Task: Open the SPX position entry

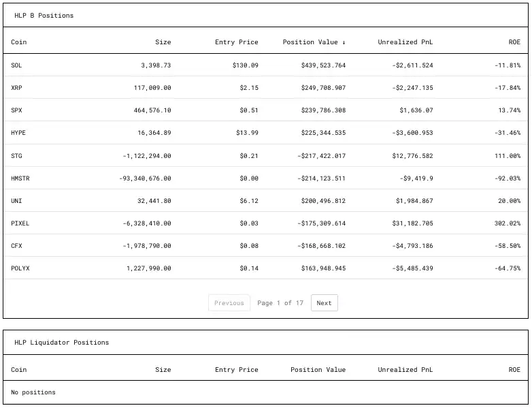Action: [17, 110]
